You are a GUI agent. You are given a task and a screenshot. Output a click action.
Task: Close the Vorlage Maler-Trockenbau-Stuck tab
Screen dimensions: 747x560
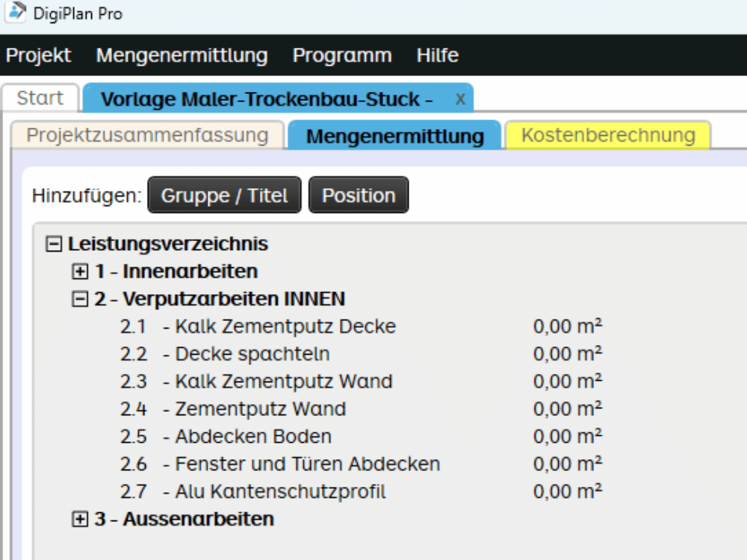coord(460,99)
